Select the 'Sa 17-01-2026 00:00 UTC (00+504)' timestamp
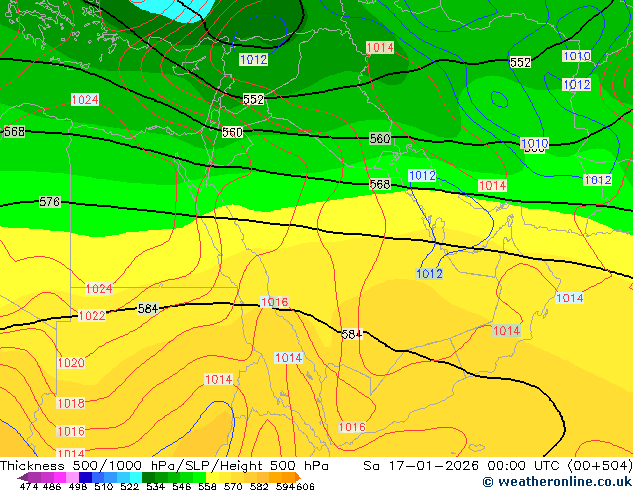The width and height of the screenshot is (634, 490). (x=498, y=466)
